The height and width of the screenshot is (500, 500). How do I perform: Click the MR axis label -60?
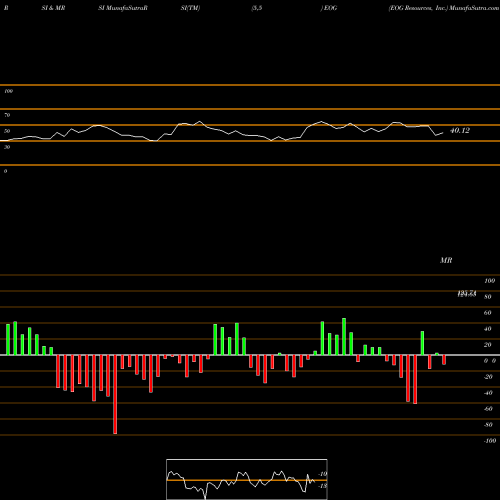click(x=488, y=409)
